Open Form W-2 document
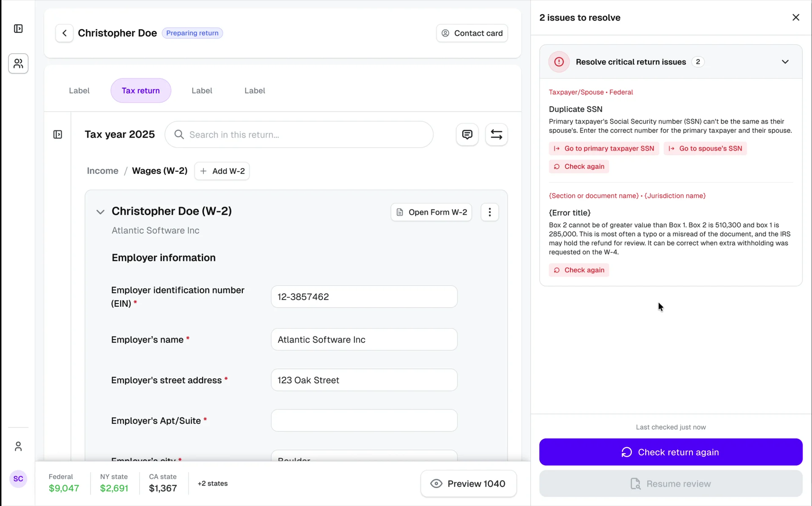This screenshot has height=506, width=812. 431,212
